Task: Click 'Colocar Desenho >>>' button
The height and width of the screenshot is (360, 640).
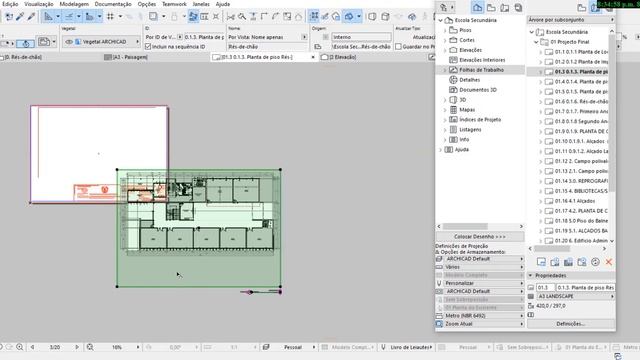Action: pos(480,237)
